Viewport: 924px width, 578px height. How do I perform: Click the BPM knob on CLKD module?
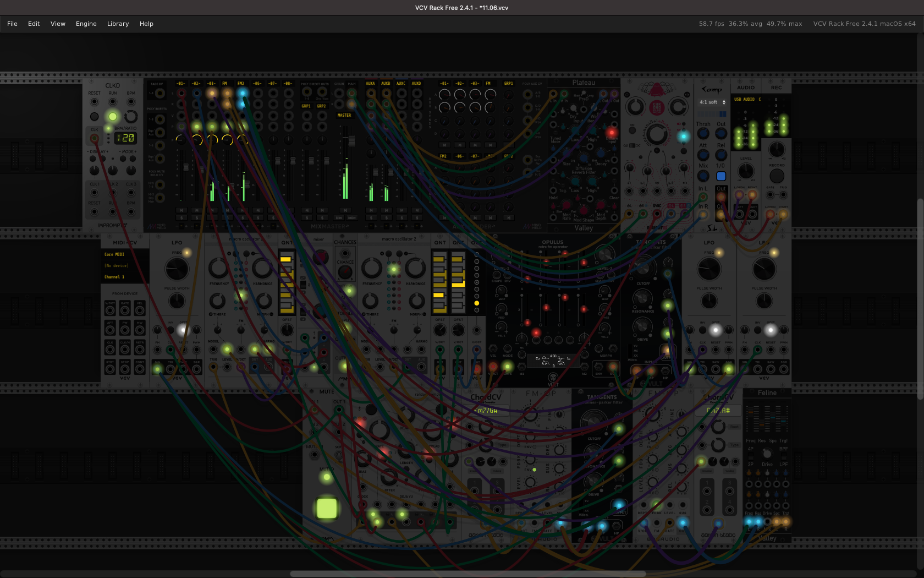pyautogui.click(x=131, y=116)
